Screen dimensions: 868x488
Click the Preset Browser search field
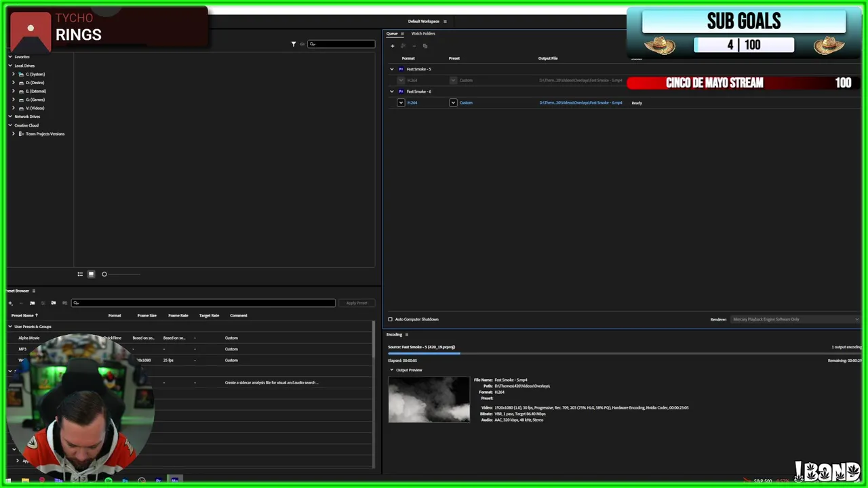(203, 303)
